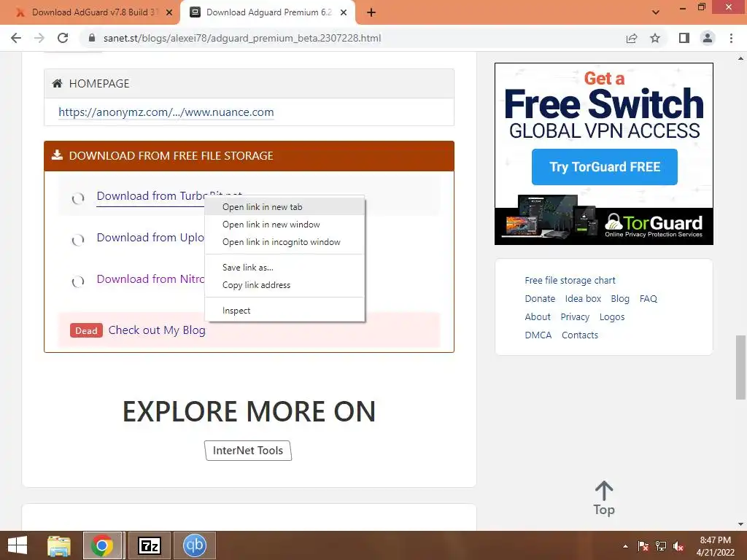Click Download from Nitro... link
747x560 pixels.
coord(150,279)
